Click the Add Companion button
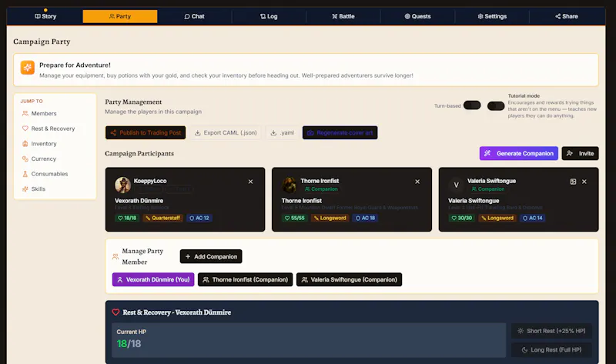This screenshot has width=616, height=364. [211, 256]
